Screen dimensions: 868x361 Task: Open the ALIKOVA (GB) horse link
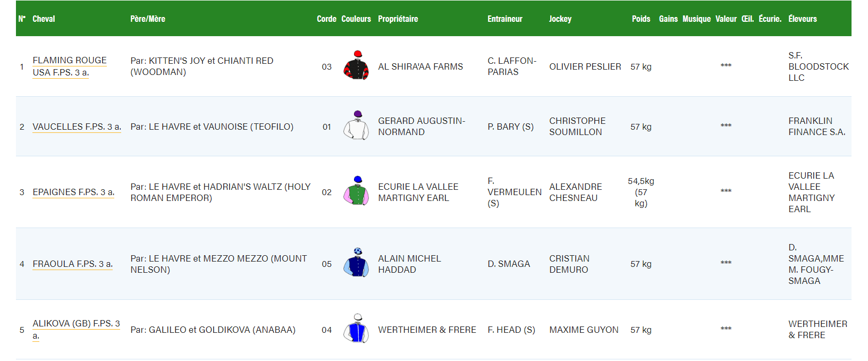click(76, 324)
